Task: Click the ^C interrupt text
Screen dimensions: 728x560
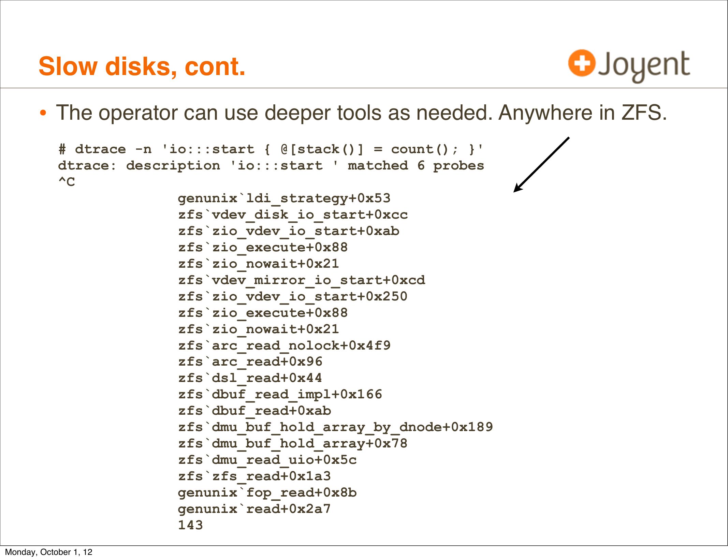Action: pos(67,182)
